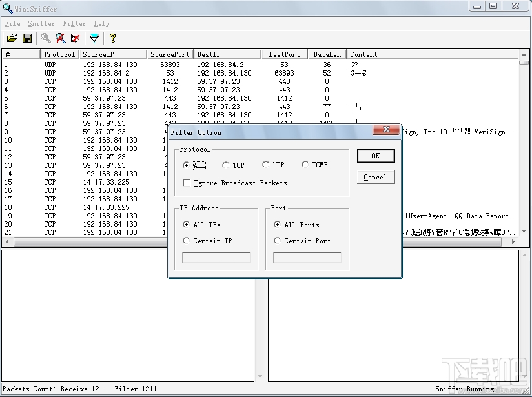Click lower-left pane scrollbar down arrow
This screenshot has width=532, height=397.
pos(260,376)
